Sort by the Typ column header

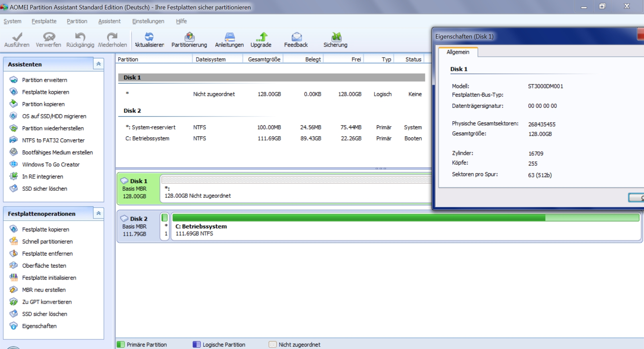click(x=379, y=59)
